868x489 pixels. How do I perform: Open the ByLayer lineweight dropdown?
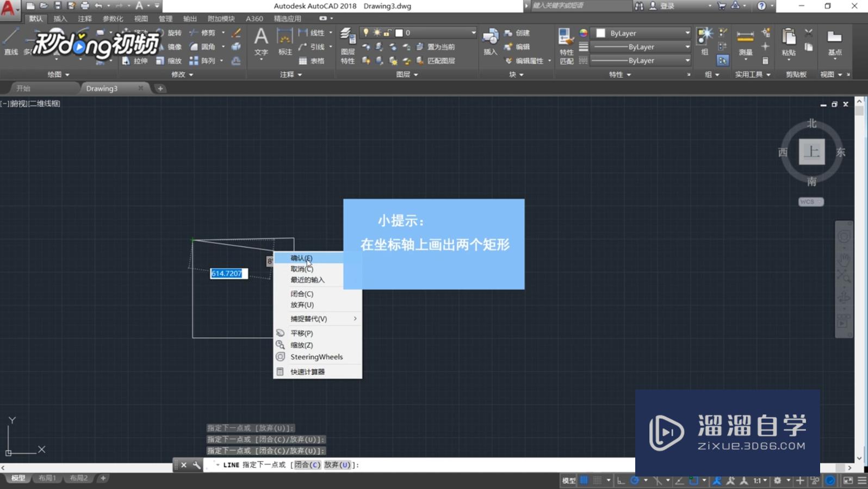(x=640, y=47)
